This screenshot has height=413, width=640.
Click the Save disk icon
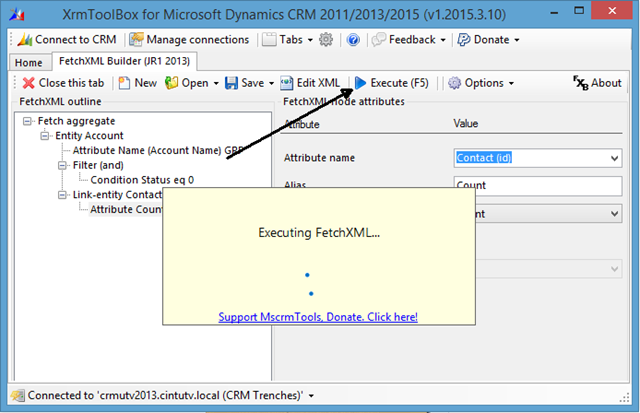coord(231,83)
